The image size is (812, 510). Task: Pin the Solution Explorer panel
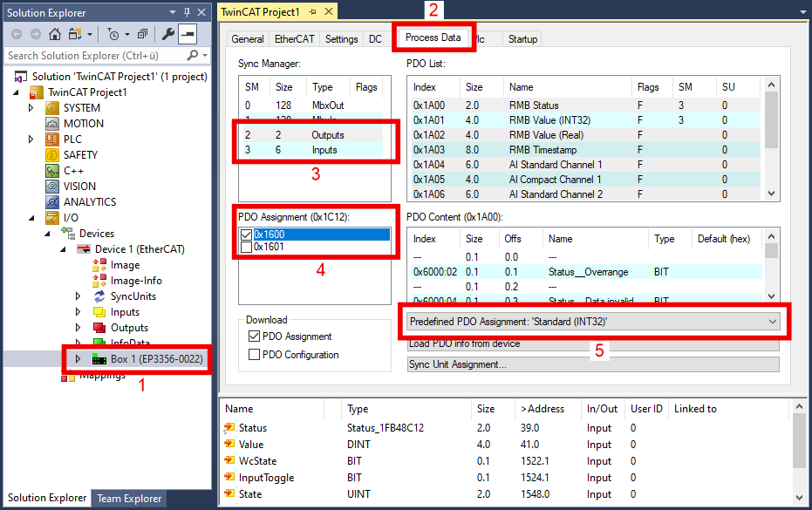tap(188, 12)
